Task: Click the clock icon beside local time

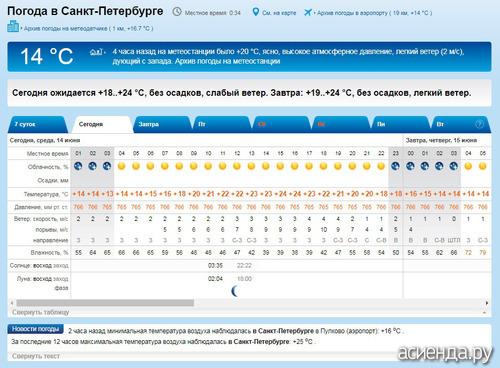Action: (x=177, y=12)
